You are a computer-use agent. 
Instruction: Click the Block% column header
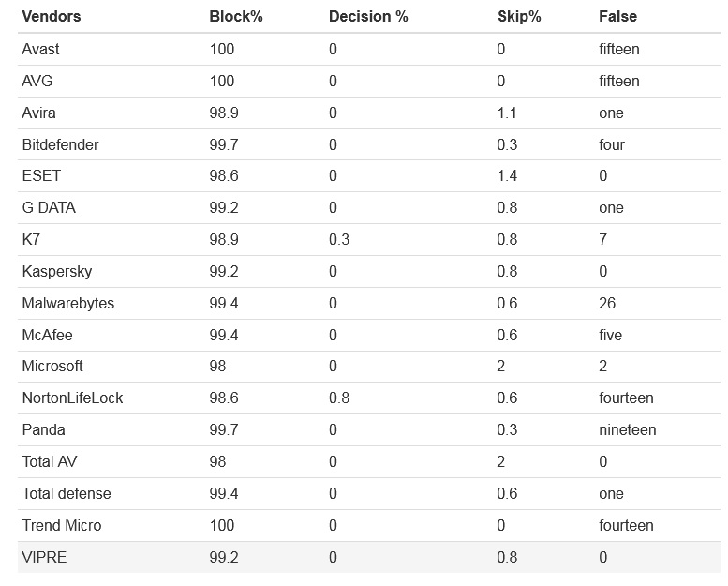(x=236, y=16)
